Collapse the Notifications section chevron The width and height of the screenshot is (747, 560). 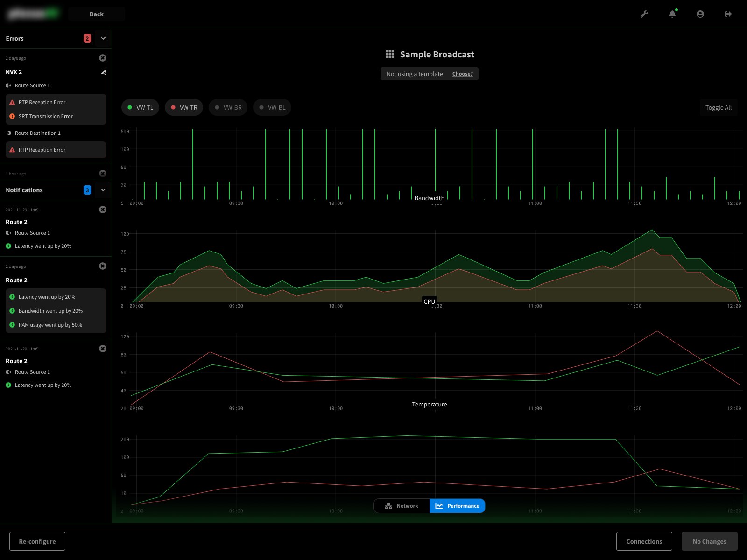(x=103, y=190)
